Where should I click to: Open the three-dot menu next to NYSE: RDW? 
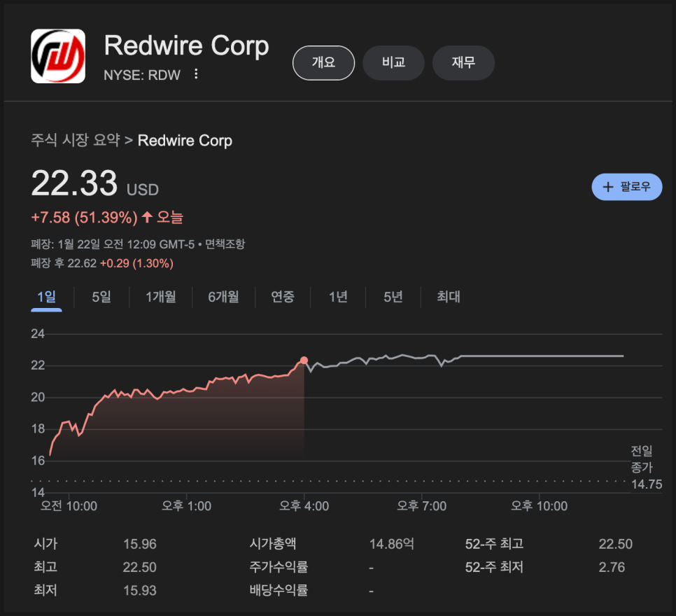(x=196, y=74)
